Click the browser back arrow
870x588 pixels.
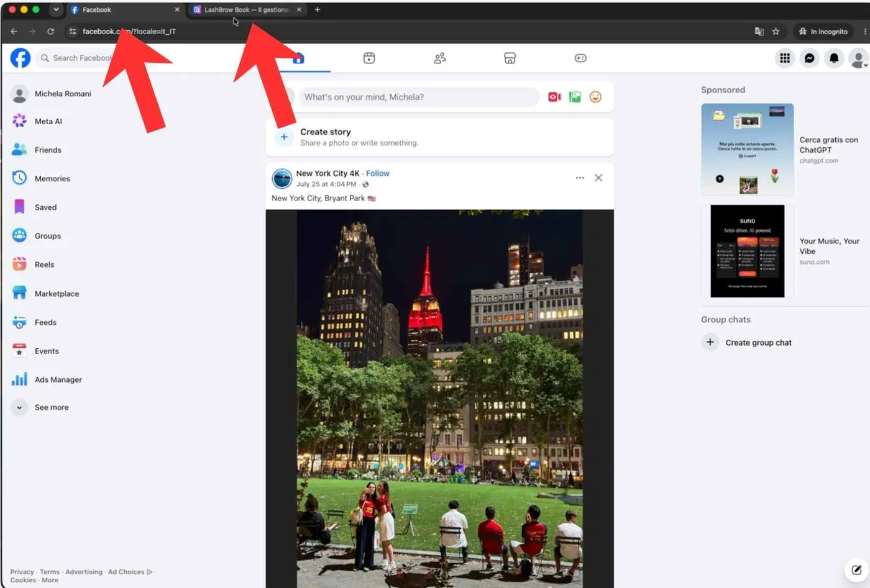coord(14,31)
